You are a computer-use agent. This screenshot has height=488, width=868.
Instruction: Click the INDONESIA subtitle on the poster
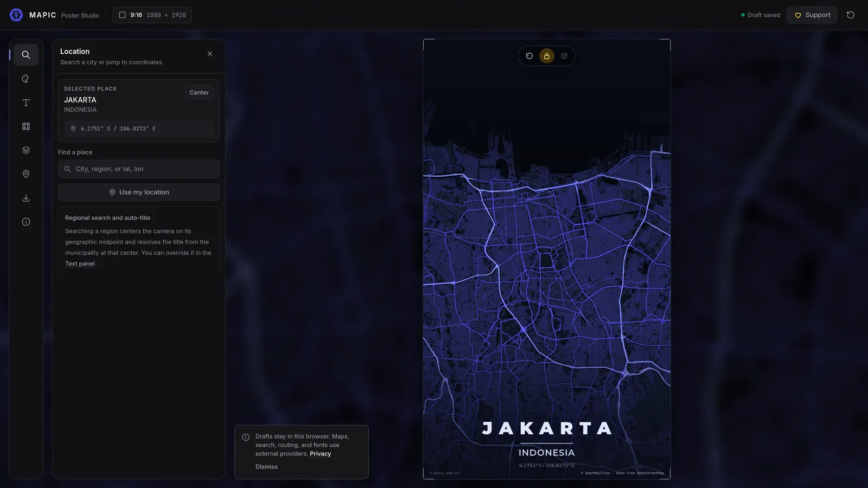(x=546, y=453)
